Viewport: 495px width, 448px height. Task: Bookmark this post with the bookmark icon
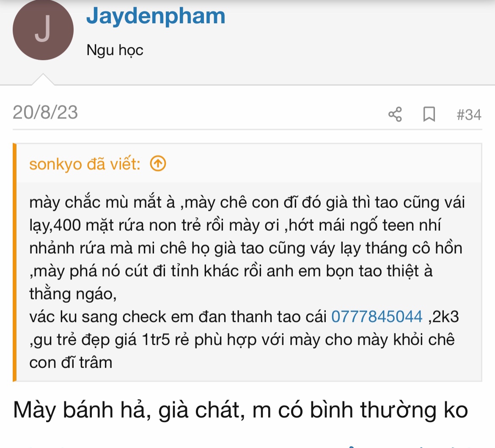(x=429, y=114)
